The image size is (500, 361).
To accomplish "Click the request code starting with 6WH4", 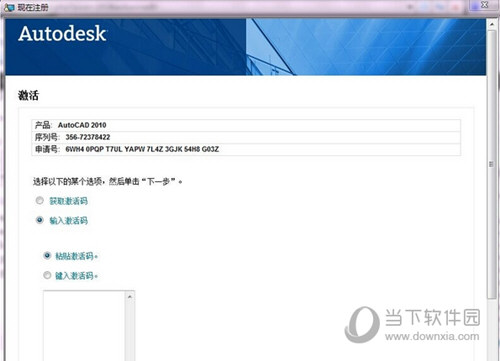I will click(142, 149).
